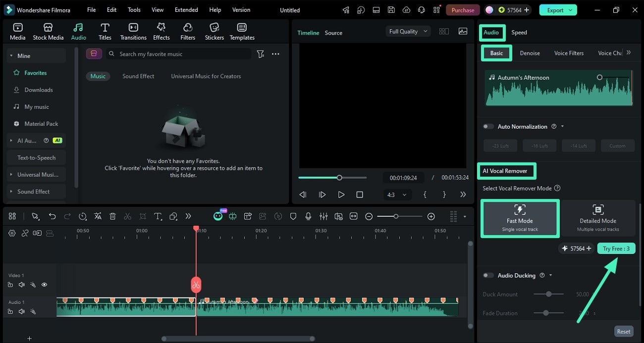Switch to the Denoise tab
Viewport: 644px width, 343px height.
click(530, 53)
